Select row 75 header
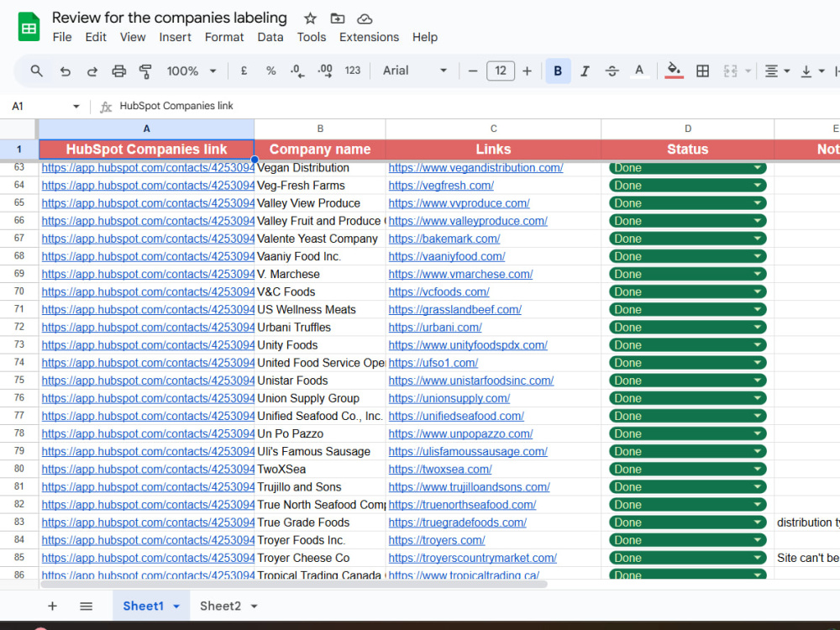Viewport: 840px width, 630px height. tap(19, 381)
